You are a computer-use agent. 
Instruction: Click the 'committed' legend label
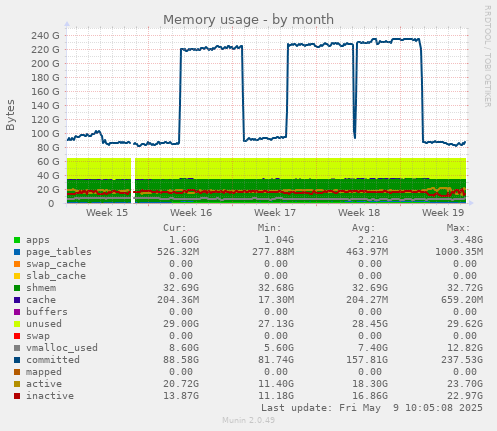(53, 360)
